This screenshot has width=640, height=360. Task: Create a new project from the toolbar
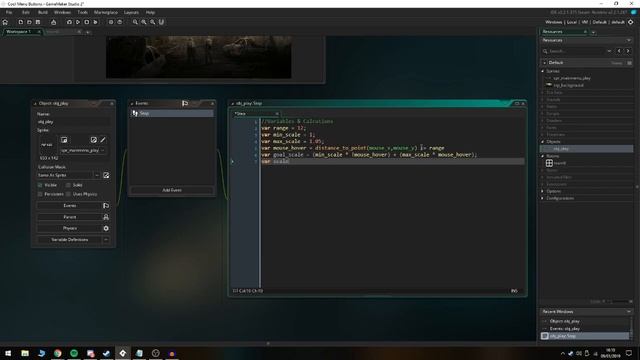pyautogui.click(x=20, y=22)
